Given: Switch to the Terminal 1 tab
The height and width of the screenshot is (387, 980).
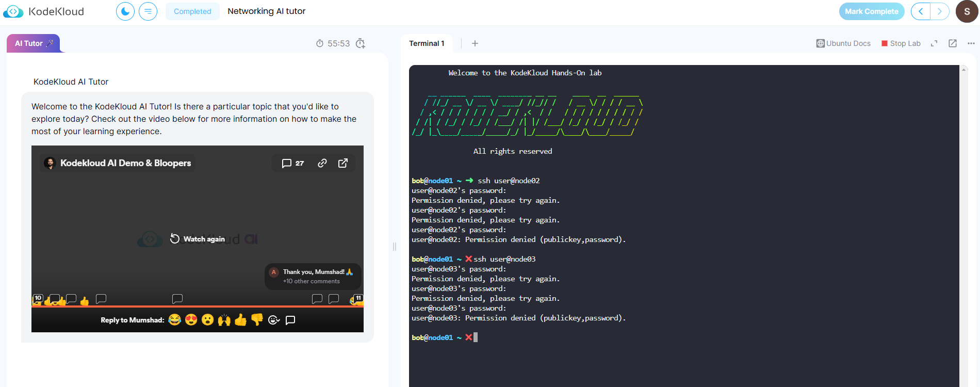Looking at the screenshot, I should point(427,43).
